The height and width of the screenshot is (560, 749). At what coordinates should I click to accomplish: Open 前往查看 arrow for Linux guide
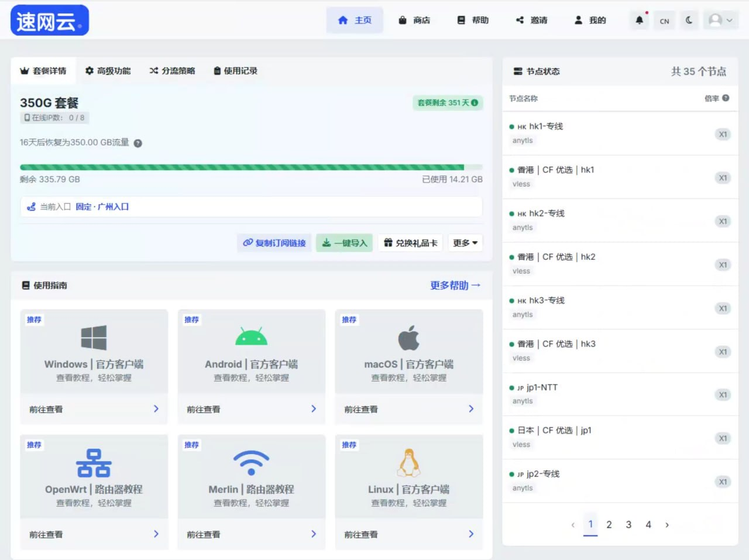point(471,534)
